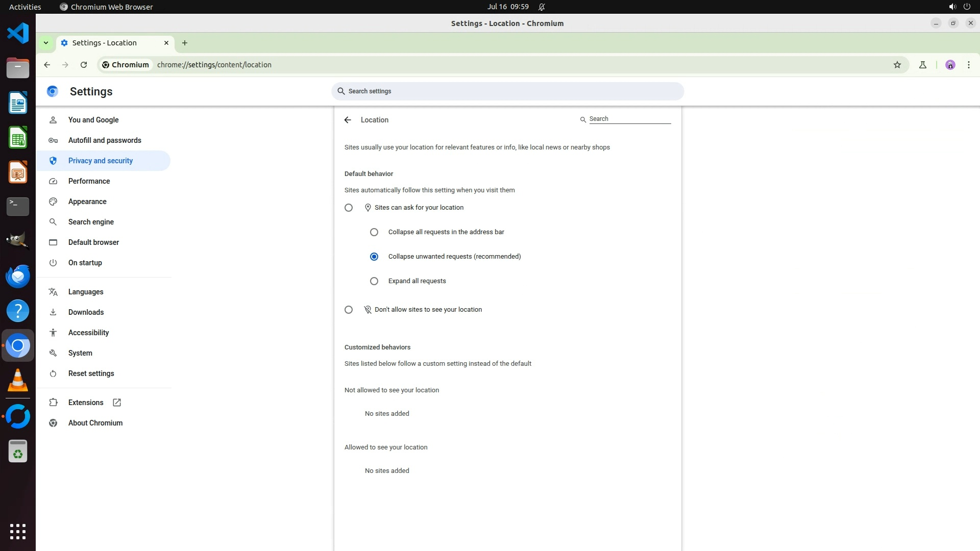Go back from Location settings page
Image resolution: width=980 pixels, height=551 pixels.
pos(348,120)
